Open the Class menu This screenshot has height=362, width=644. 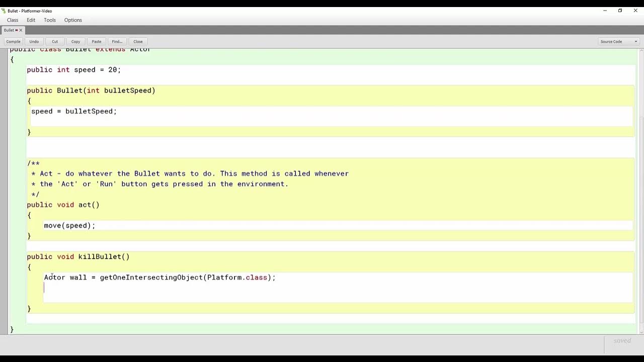pyautogui.click(x=13, y=20)
